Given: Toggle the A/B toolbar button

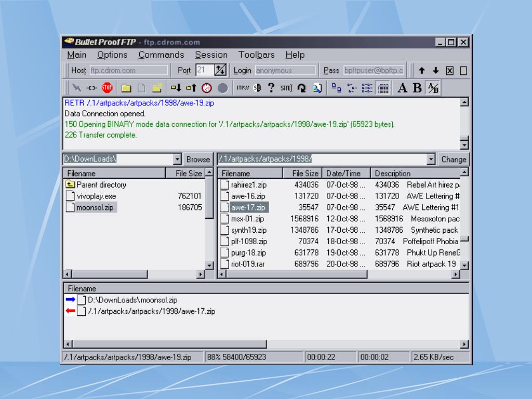Looking at the screenshot, I should [433, 88].
